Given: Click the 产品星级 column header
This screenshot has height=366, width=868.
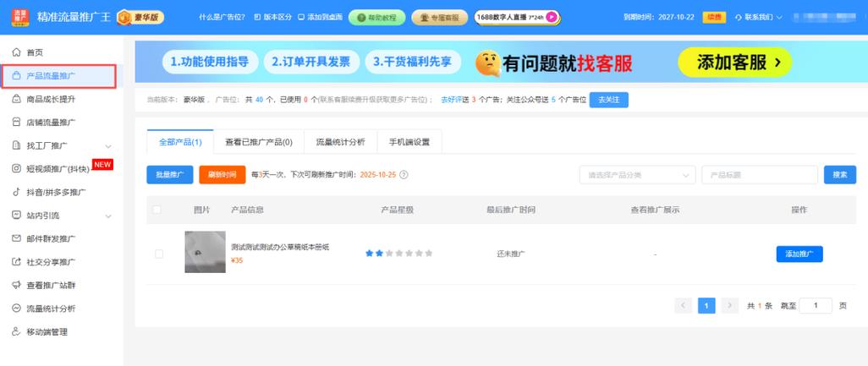Looking at the screenshot, I should [x=398, y=210].
